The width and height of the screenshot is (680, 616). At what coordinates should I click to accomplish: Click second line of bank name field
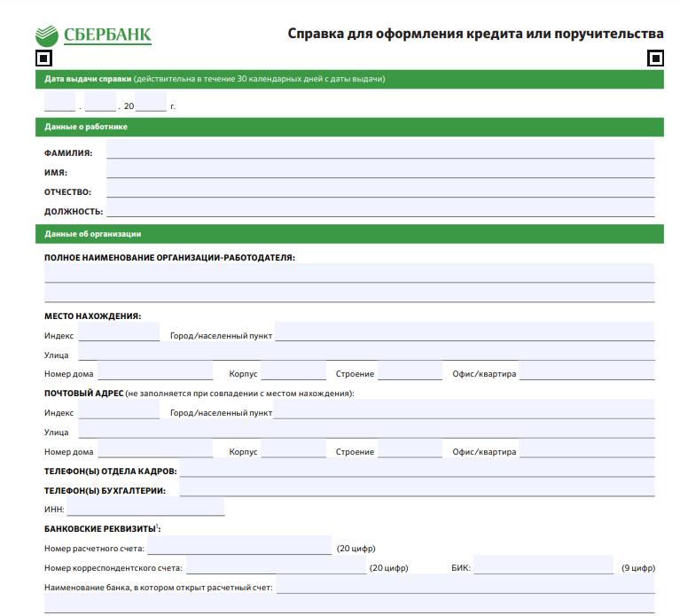pyautogui.click(x=349, y=604)
